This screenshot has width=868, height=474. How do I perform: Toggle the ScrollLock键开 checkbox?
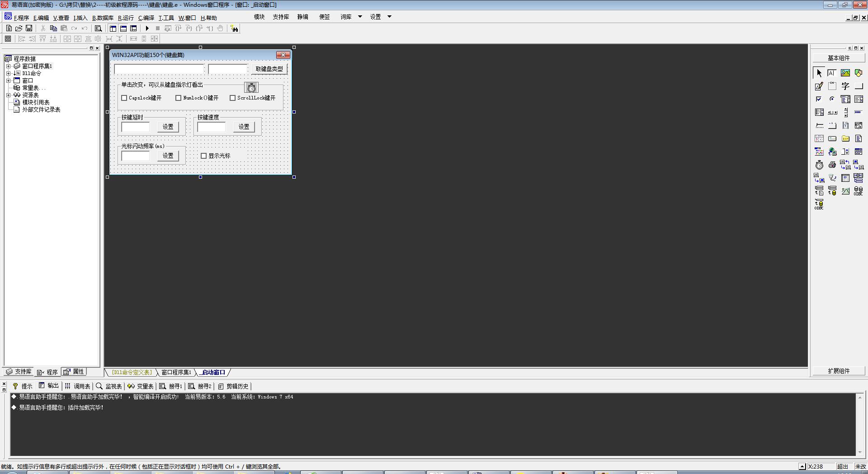(x=233, y=98)
